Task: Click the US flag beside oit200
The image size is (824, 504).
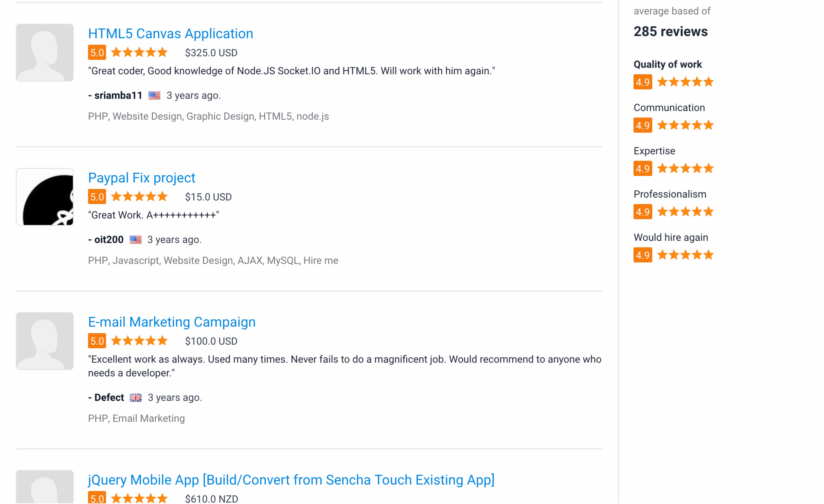Action: pos(135,239)
